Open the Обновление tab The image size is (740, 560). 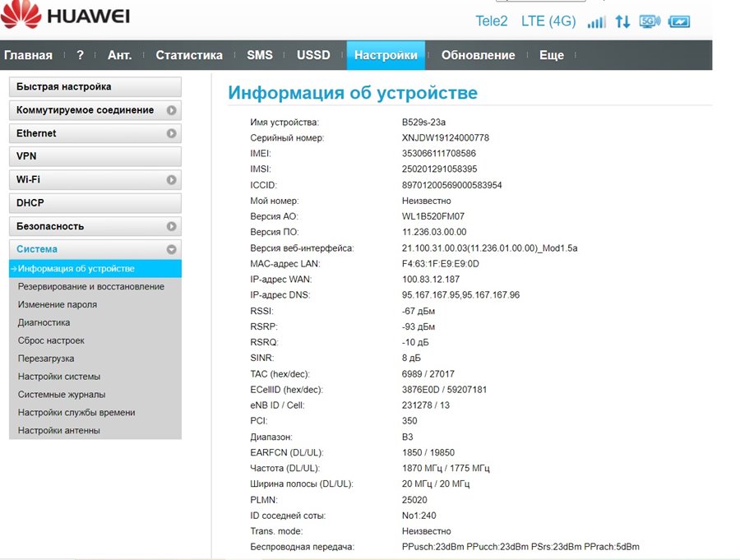(x=478, y=55)
